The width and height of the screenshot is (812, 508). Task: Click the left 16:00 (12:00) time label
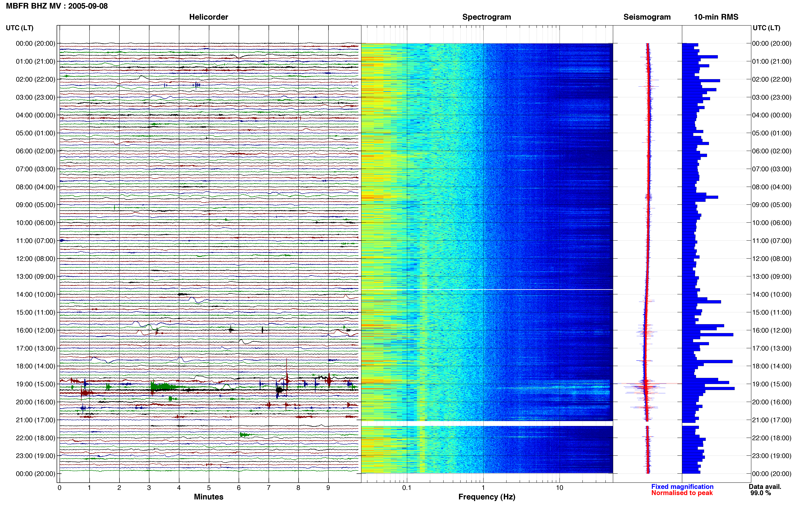pos(36,330)
